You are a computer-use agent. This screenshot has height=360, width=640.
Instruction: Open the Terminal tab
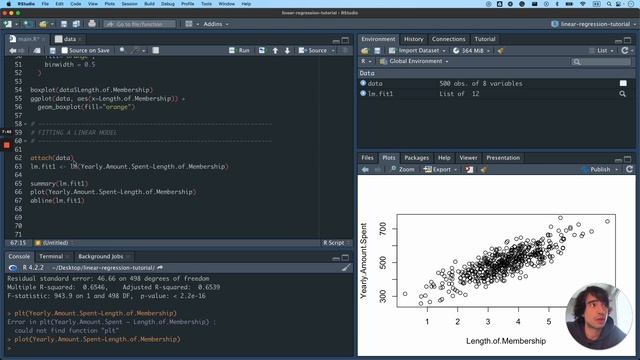51,256
